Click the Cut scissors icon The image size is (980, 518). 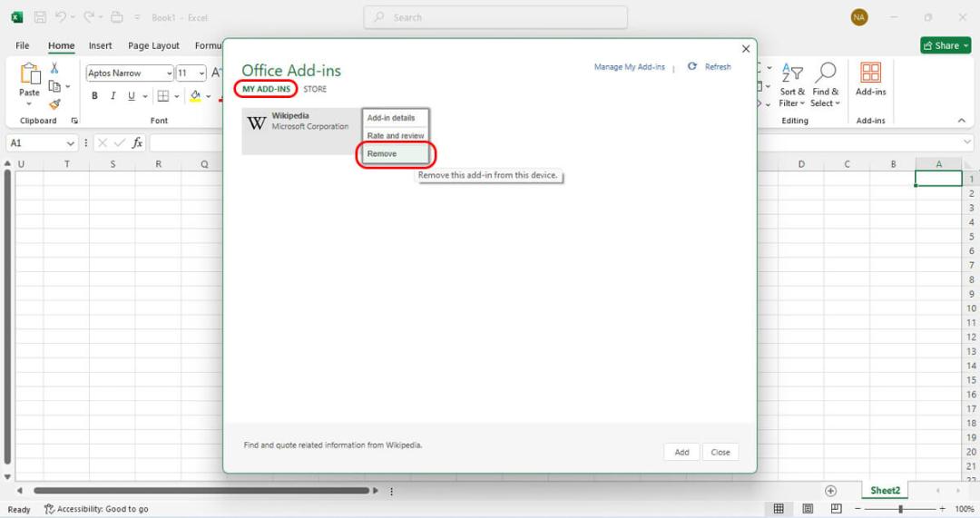click(x=54, y=68)
